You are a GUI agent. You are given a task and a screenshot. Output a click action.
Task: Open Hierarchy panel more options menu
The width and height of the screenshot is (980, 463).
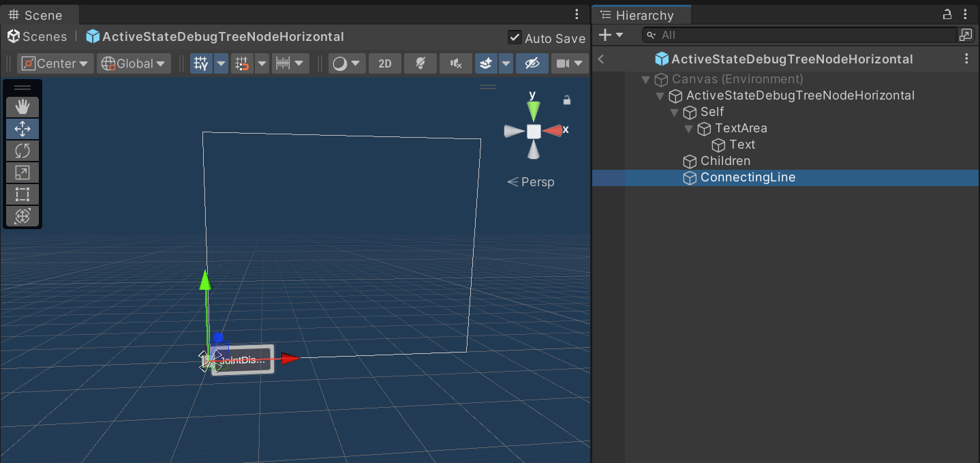point(966,14)
